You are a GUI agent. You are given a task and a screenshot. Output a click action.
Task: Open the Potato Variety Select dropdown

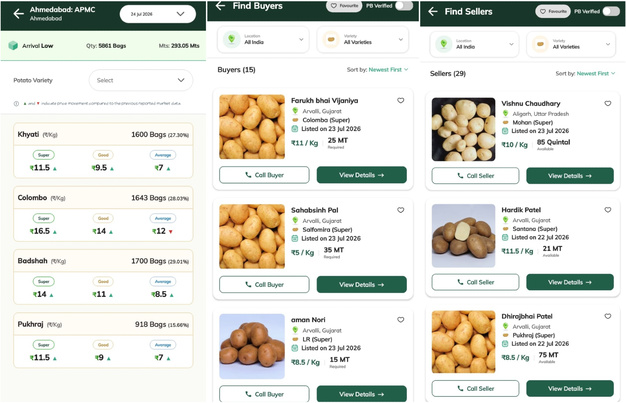141,80
